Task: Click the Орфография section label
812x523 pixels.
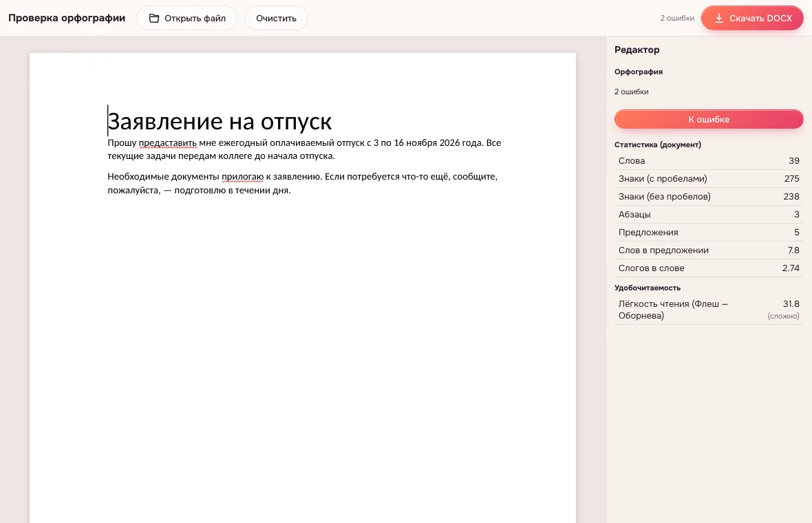Action: click(639, 72)
